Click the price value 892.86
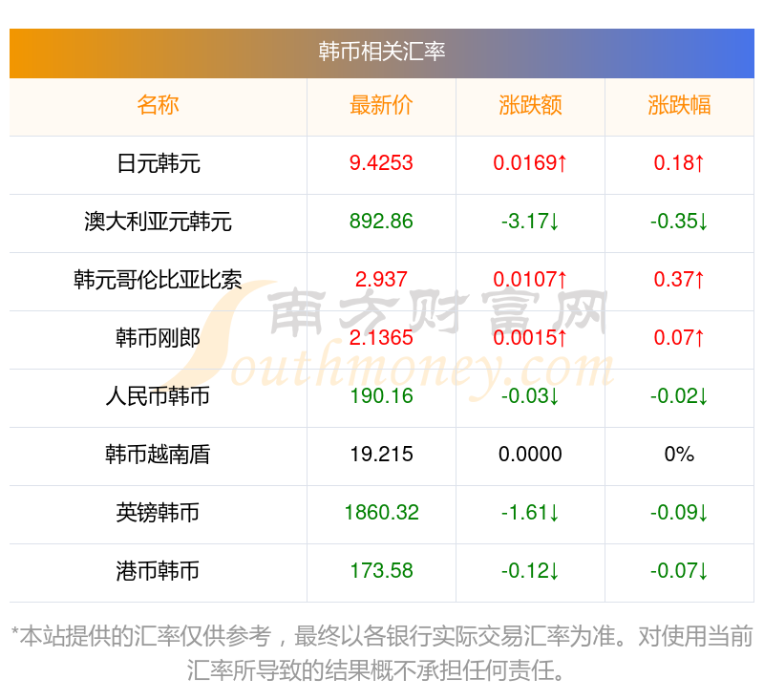Image resolution: width=764 pixels, height=700 pixels. (x=381, y=222)
